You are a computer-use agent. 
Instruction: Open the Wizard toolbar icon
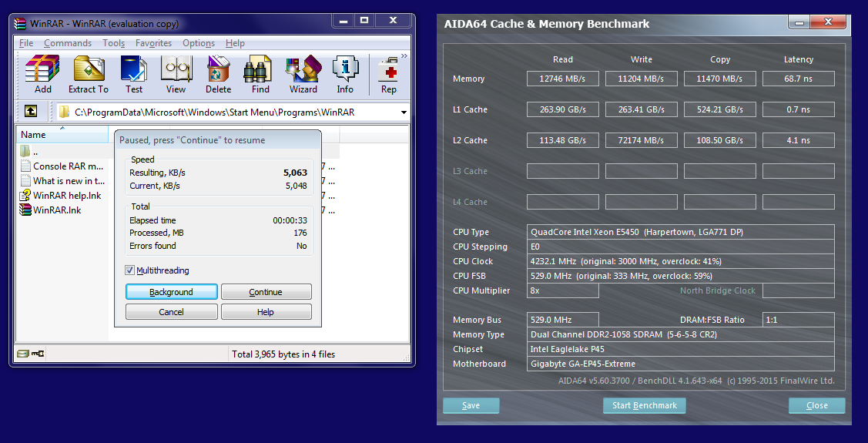[x=303, y=74]
